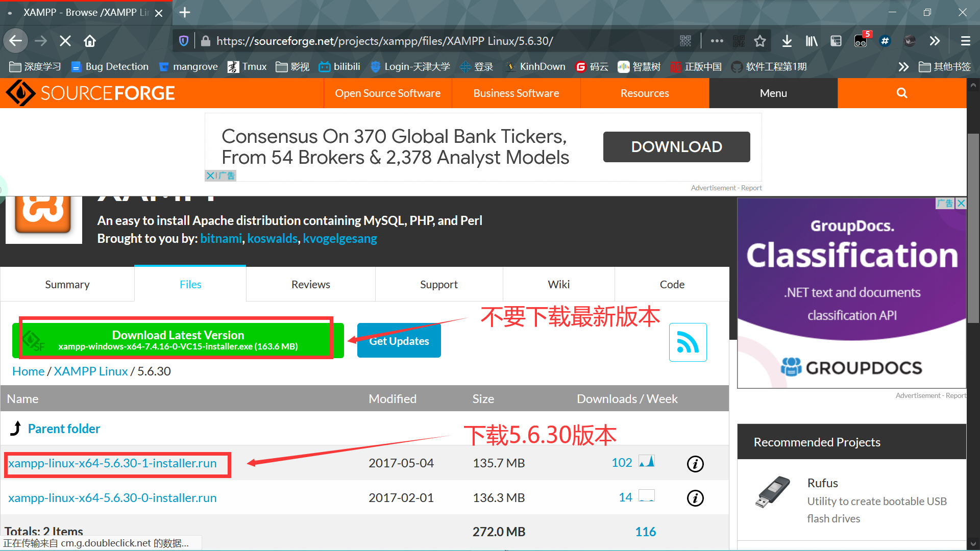980x551 pixels.
Task: Click the SourceForge search magnifier
Action: click(x=902, y=93)
